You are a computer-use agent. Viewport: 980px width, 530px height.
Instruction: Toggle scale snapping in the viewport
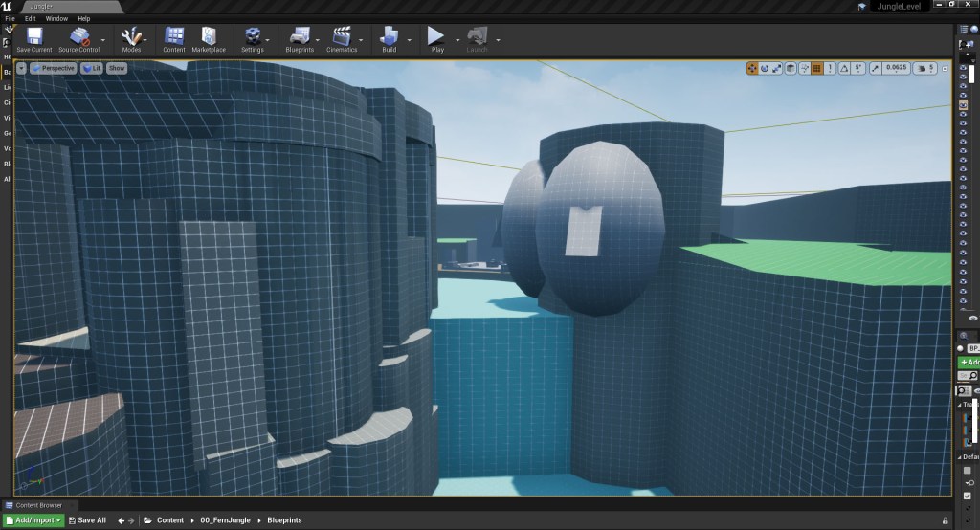click(876, 68)
